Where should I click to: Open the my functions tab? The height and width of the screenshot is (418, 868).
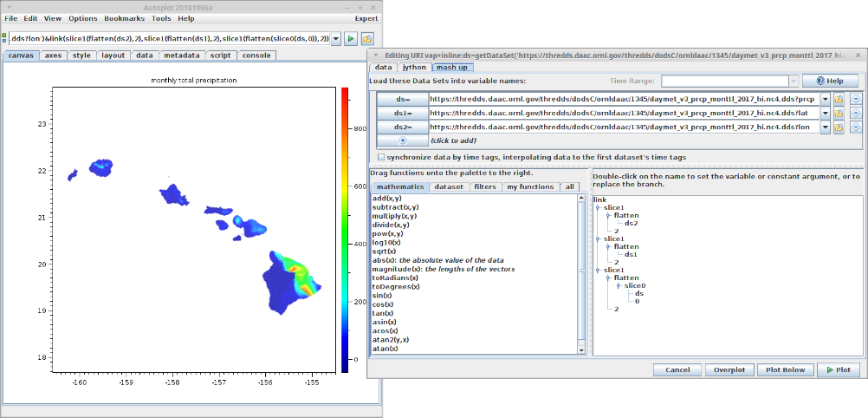click(530, 186)
